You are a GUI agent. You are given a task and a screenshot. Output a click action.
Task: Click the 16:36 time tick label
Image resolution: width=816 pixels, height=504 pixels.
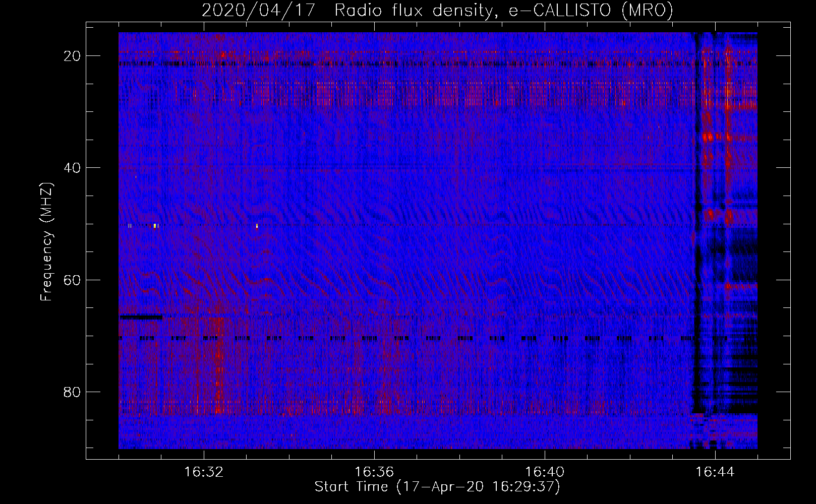tap(374, 472)
